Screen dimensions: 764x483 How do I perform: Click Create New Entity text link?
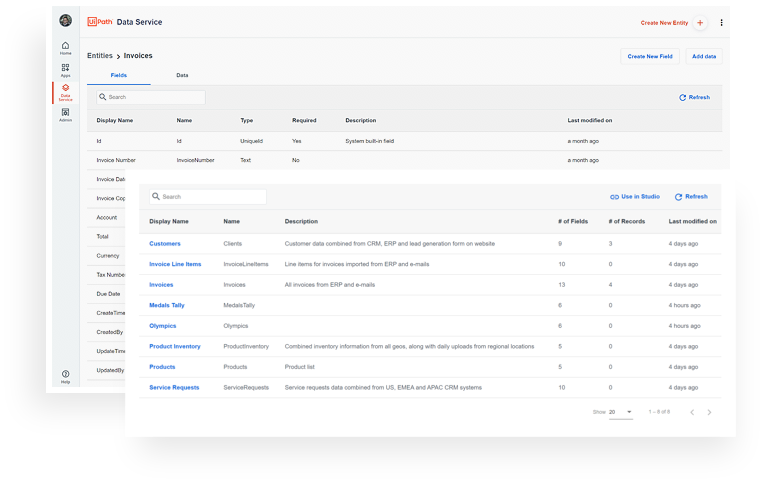point(664,23)
